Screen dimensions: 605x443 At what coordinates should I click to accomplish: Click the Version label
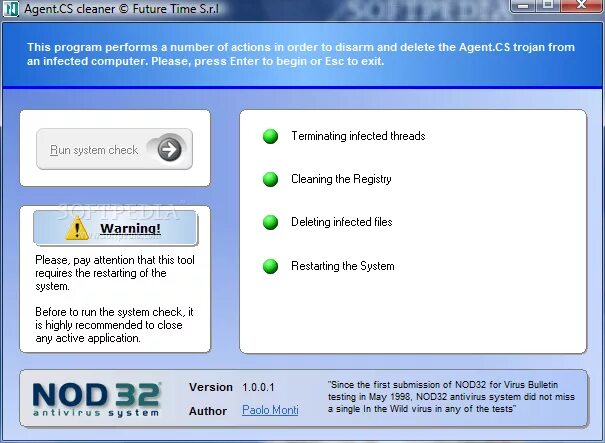[x=211, y=387]
